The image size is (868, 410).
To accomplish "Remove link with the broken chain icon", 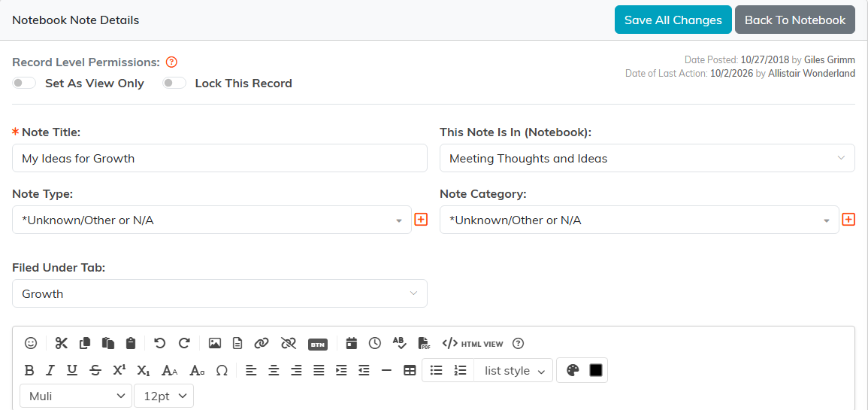I will click(289, 344).
